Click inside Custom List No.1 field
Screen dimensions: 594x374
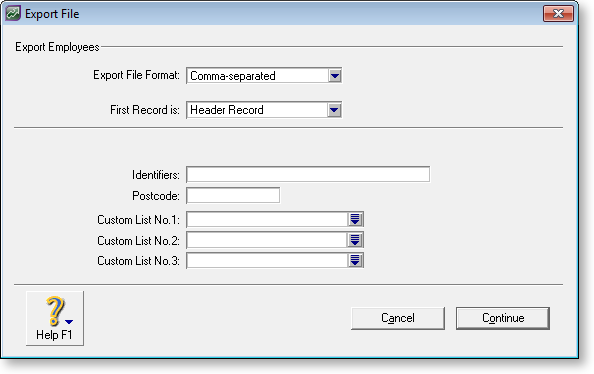tap(267, 219)
